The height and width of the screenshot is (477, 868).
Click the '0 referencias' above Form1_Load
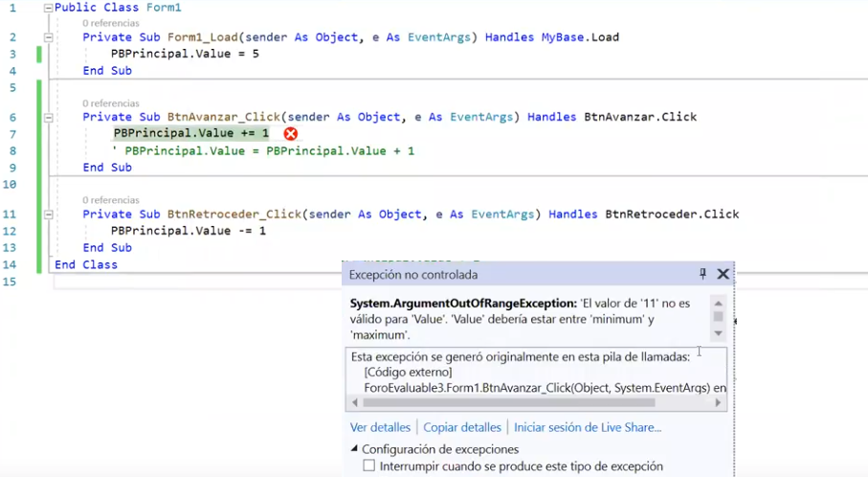(111, 23)
